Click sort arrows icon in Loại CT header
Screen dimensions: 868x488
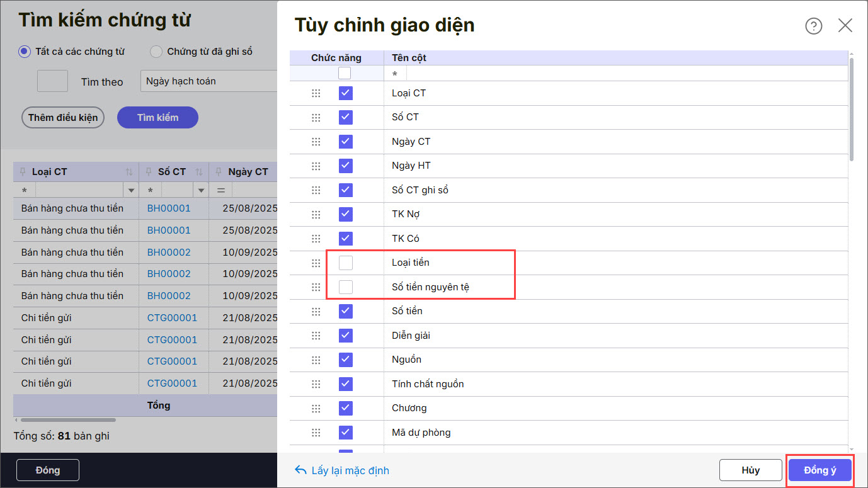129,172
